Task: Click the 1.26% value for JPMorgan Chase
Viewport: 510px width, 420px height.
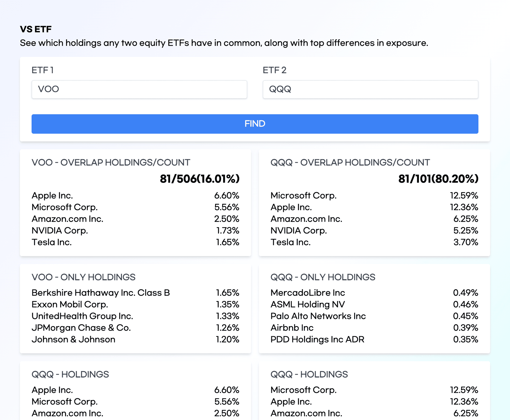Action: pyautogui.click(x=228, y=328)
